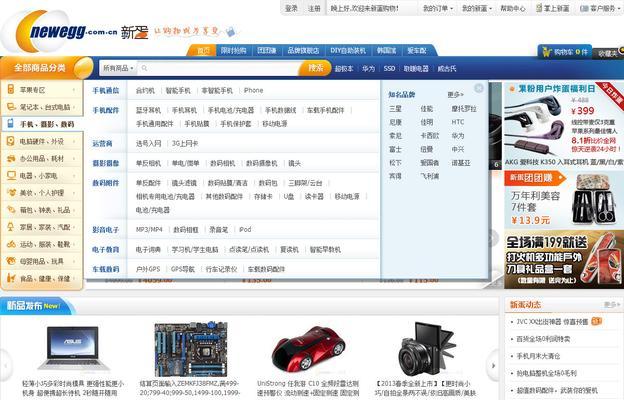Expand the 苹果专区 category row arrow
624x400 pixels.
click(74, 90)
